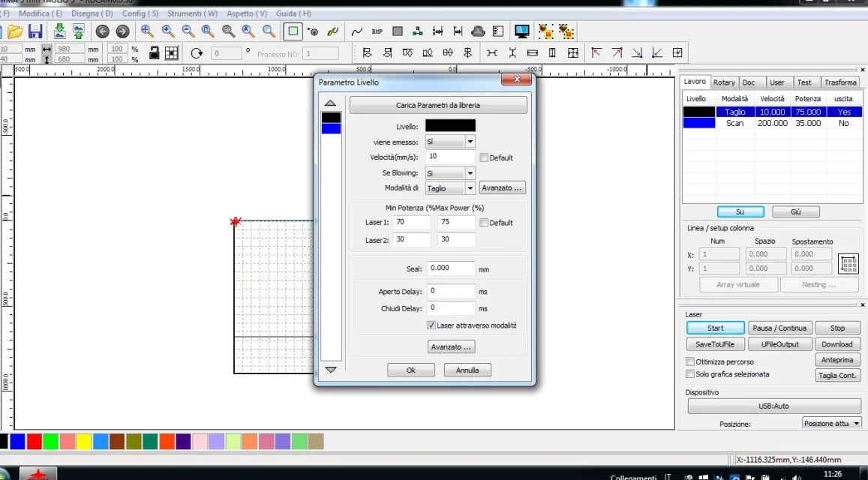Click the Su button
Image resolution: width=868 pixels, height=480 pixels.
tap(740, 211)
